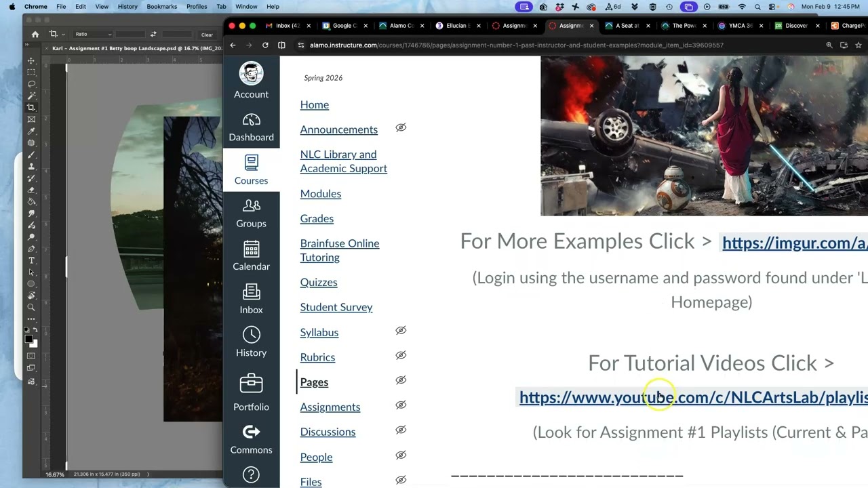The image size is (868, 488).
Task: Click the Clear button in crop options
Action: [207, 35]
